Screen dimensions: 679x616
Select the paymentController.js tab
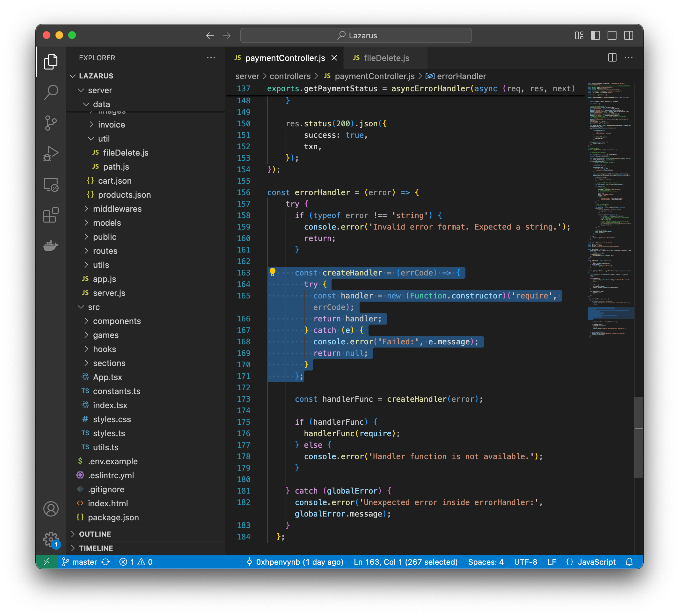click(x=285, y=58)
